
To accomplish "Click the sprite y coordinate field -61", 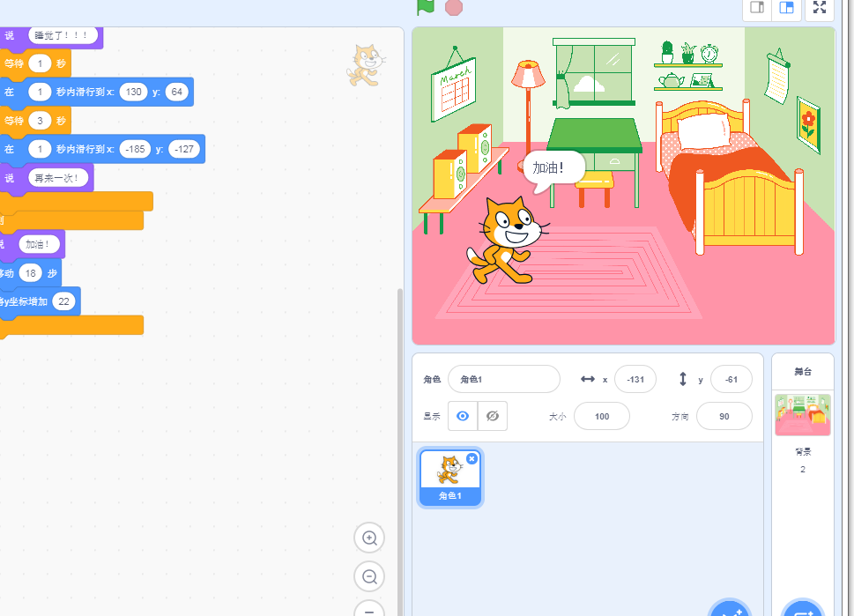I will (x=731, y=379).
